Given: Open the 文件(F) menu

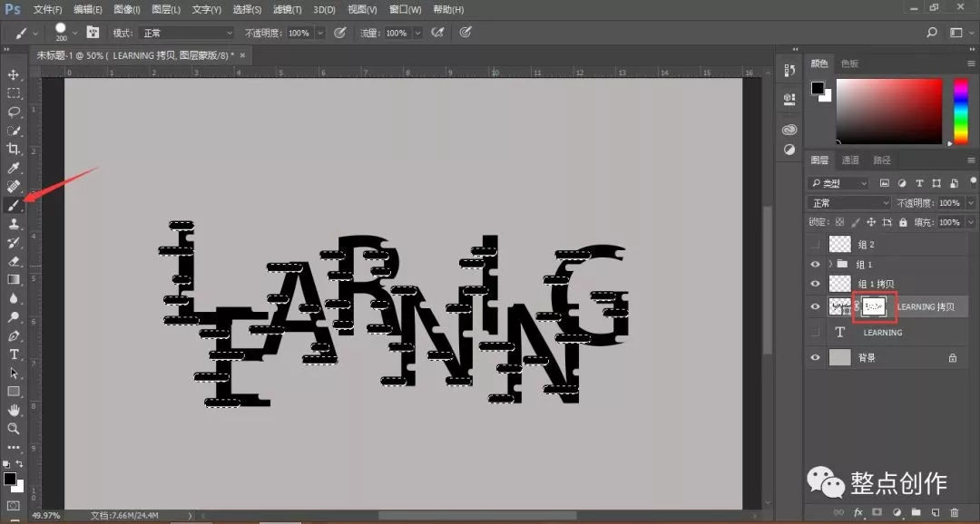Looking at the screenshot, I should click(x=47, y=9).
